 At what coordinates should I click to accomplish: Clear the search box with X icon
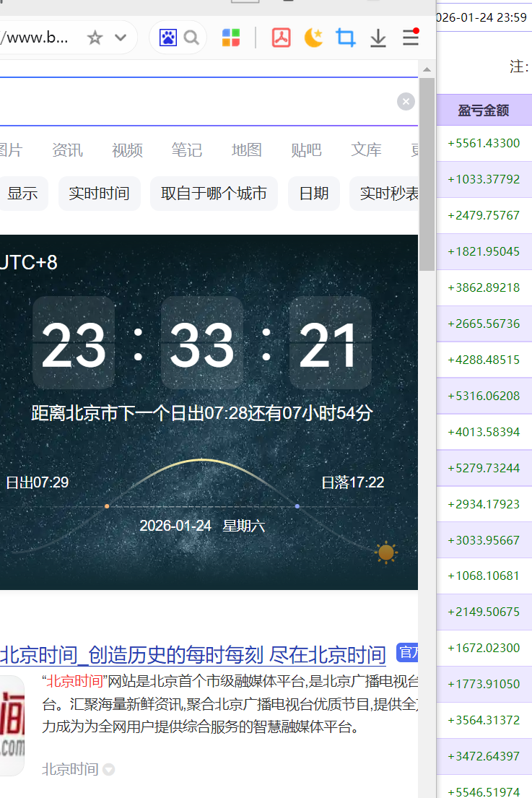point(406,102)
